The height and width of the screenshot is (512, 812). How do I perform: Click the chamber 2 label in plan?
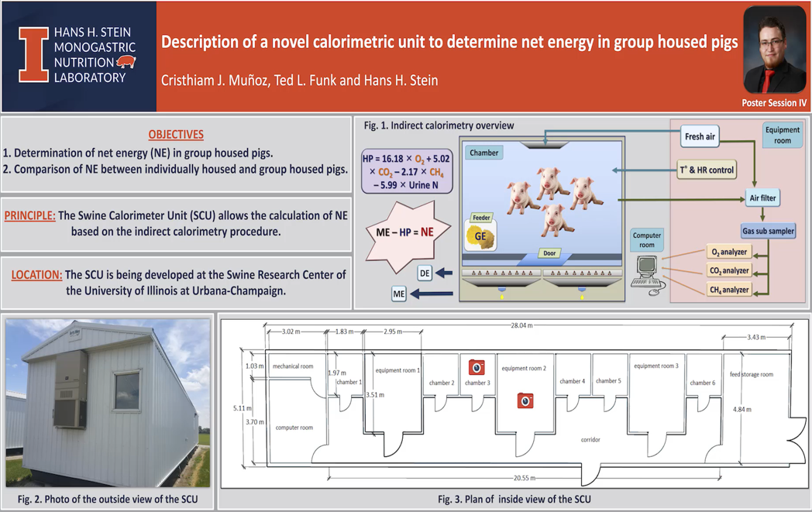(442, 383)
